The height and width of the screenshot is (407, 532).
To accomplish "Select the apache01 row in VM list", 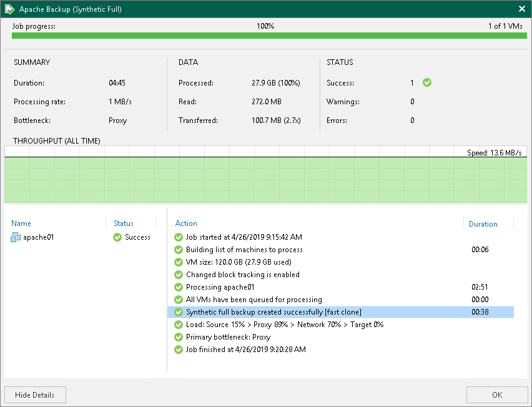I will tap(39, 237).
